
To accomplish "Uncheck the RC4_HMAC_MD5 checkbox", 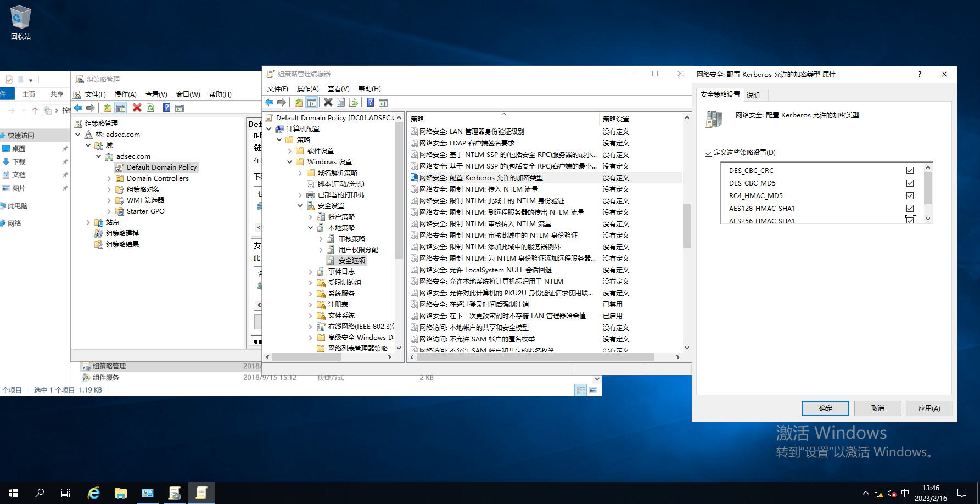I will pyautogui.click(x=910, y=196).
